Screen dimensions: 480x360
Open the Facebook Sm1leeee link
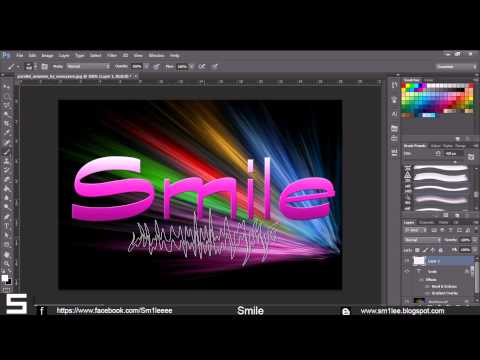[x=114, y=311]
